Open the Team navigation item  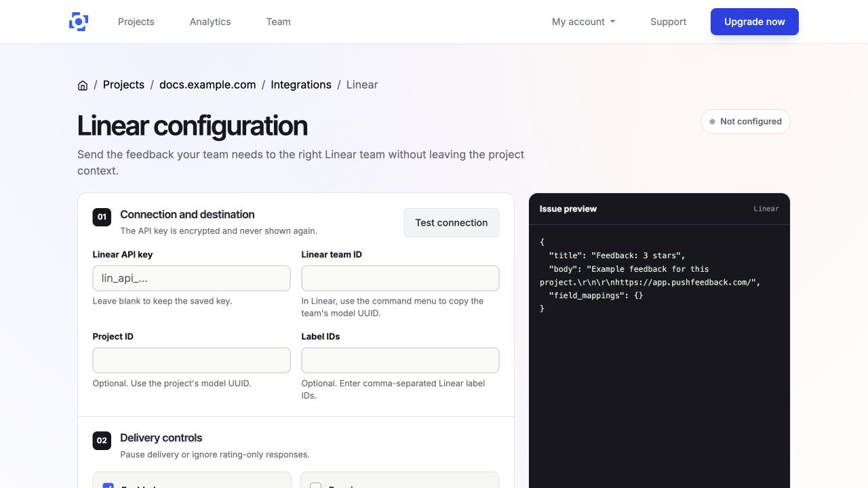tap(278, 22)
